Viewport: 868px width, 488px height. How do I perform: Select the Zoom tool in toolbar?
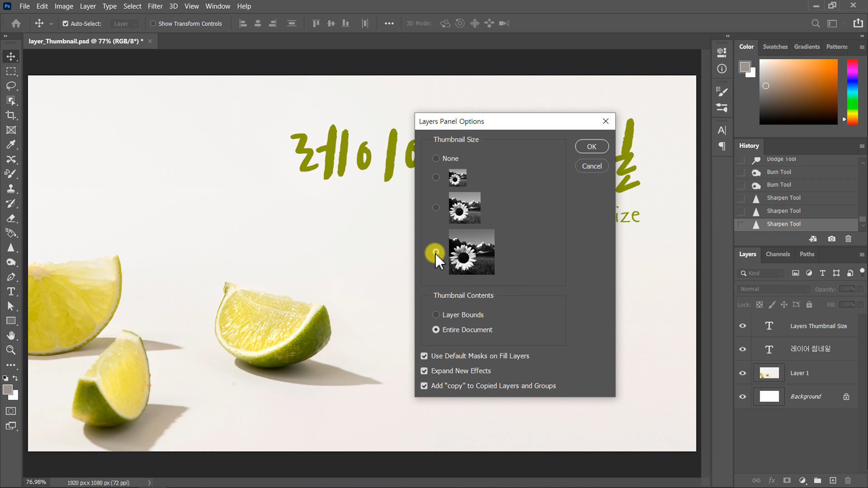(11, 350)
